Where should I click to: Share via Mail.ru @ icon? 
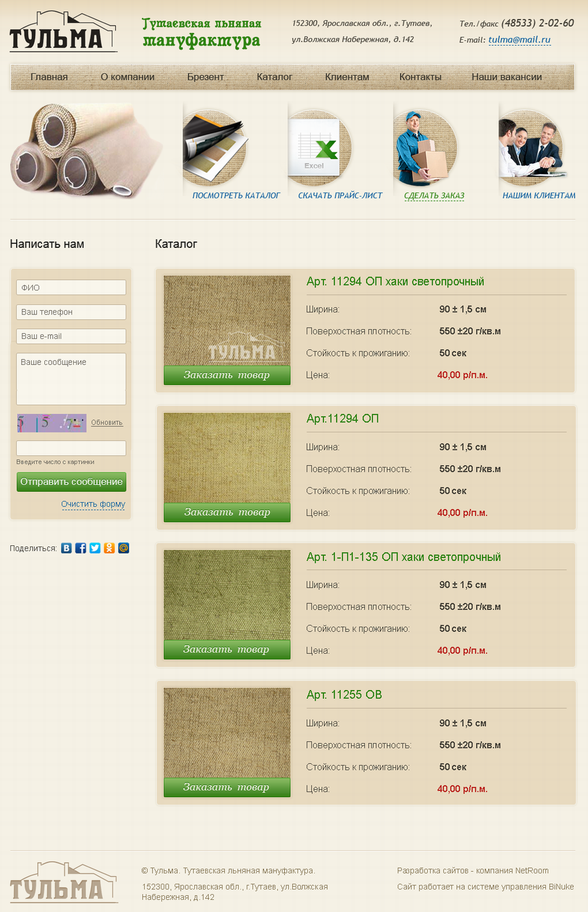click(124, 548)
